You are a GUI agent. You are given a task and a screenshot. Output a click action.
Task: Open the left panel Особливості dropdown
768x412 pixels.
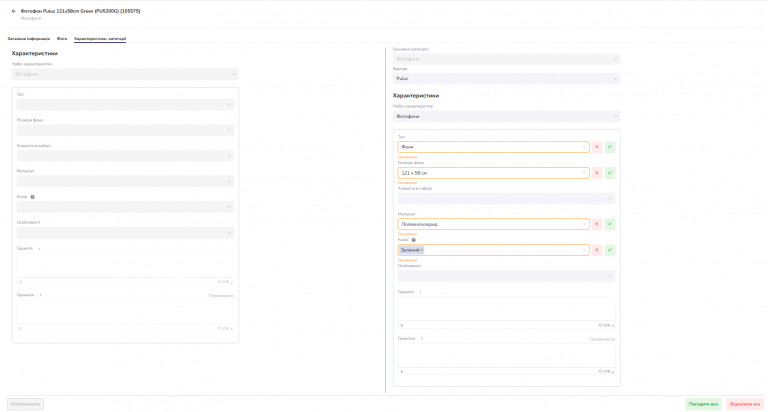pyautogui.click(x=125, y=233)
